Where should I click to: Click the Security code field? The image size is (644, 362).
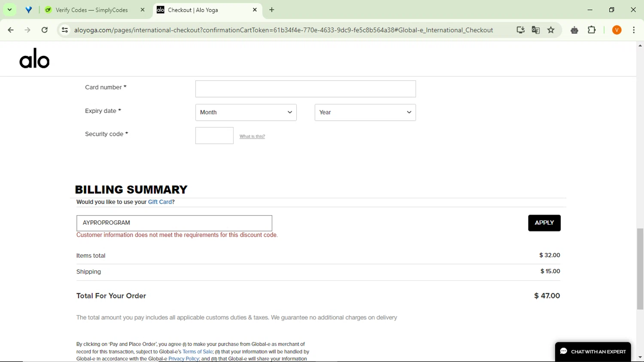coord(214,136)
